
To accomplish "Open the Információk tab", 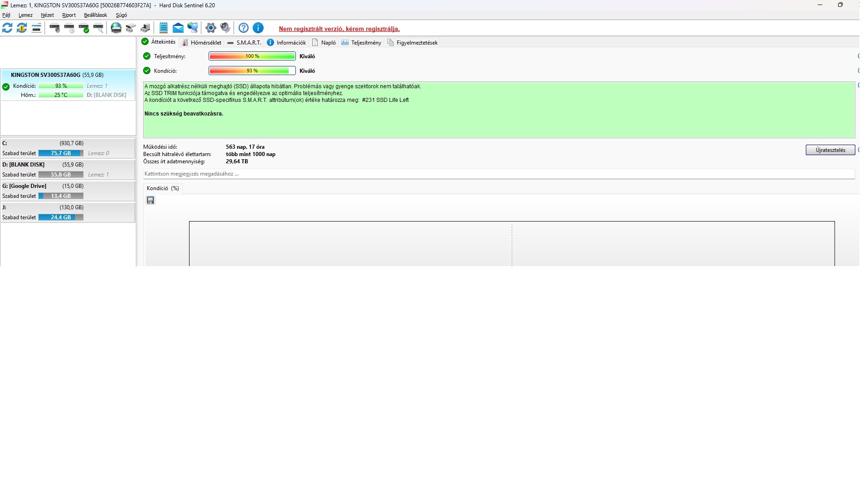I will 286,43.
